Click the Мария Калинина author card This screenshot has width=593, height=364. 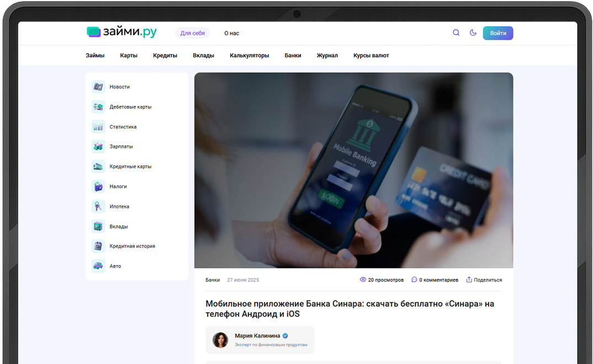coord(260,340)
